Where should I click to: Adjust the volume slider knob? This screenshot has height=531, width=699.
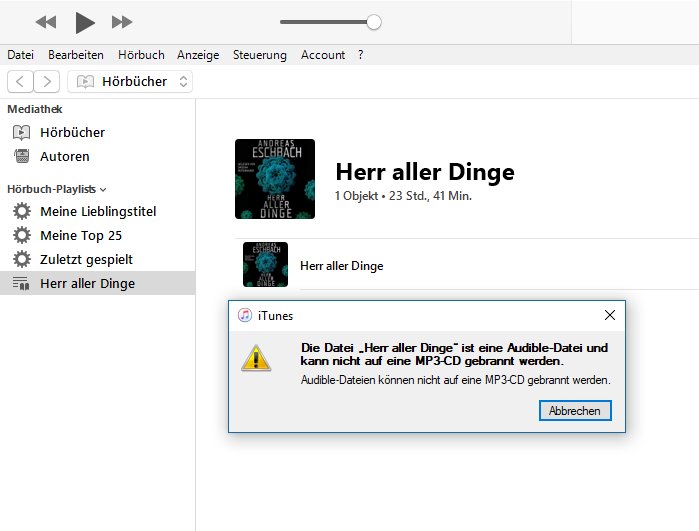click(x=374, y=22)
